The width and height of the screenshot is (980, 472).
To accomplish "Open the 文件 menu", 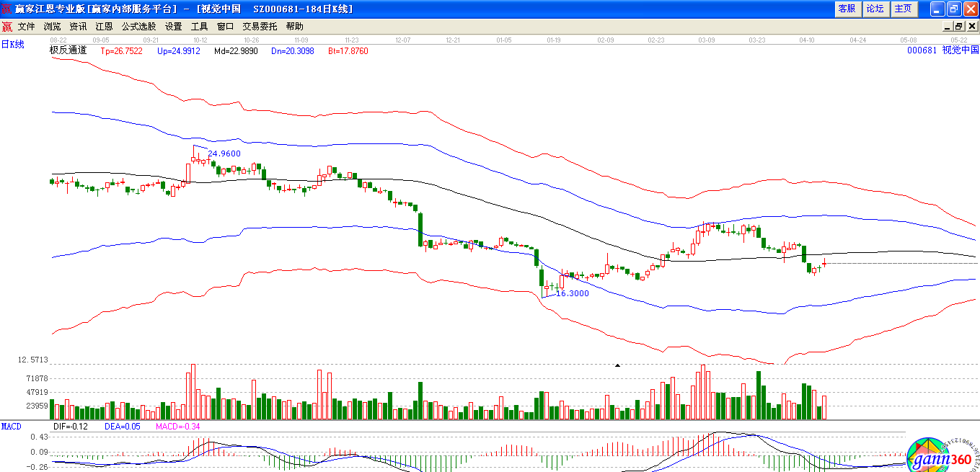I will point(27,27).
